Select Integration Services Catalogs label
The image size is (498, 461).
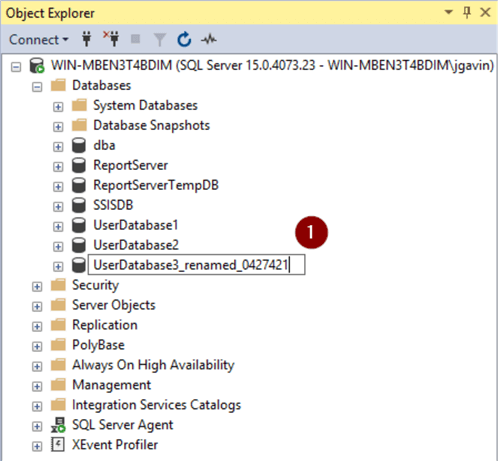[157, 405]
